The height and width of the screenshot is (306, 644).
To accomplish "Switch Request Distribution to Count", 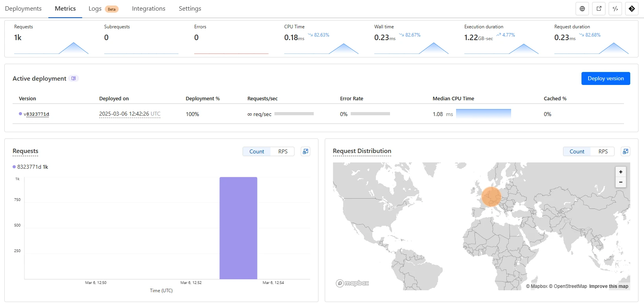I will (x=577, y=151).
